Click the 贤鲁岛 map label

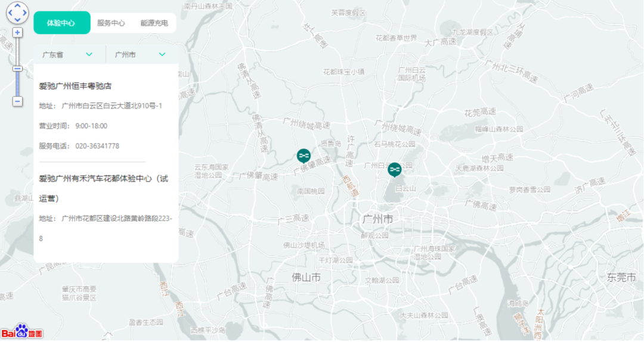(331, 144)
